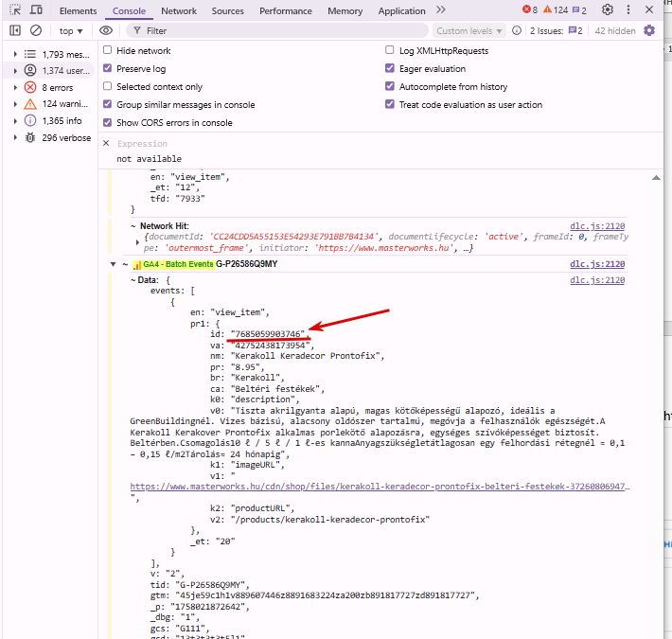The width and height of the screenshot is (672, 639).
Task: Select the Console tab
Action: tap(129, 10)
